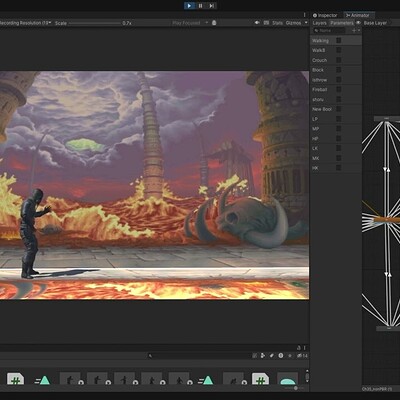Click the keyboard shortcuts icon next to Stats

click(266, 23)
